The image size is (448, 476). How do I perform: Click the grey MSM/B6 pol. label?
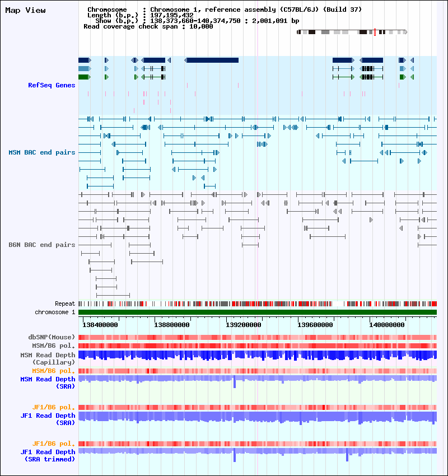point(54,346)
